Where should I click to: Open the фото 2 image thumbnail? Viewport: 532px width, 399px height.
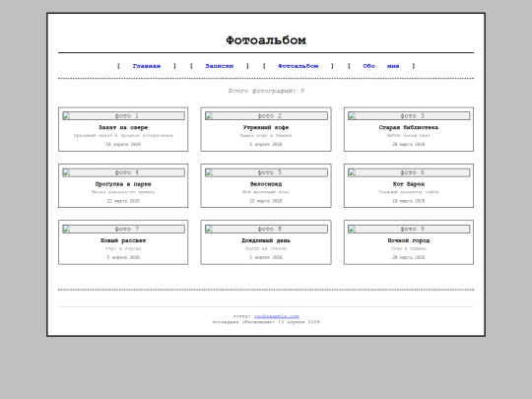[x=266, y=116]
